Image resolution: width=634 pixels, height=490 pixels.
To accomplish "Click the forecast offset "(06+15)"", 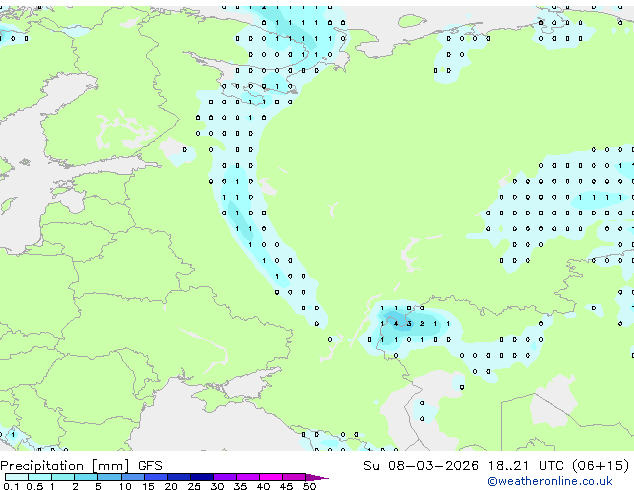I will [600, 466].
